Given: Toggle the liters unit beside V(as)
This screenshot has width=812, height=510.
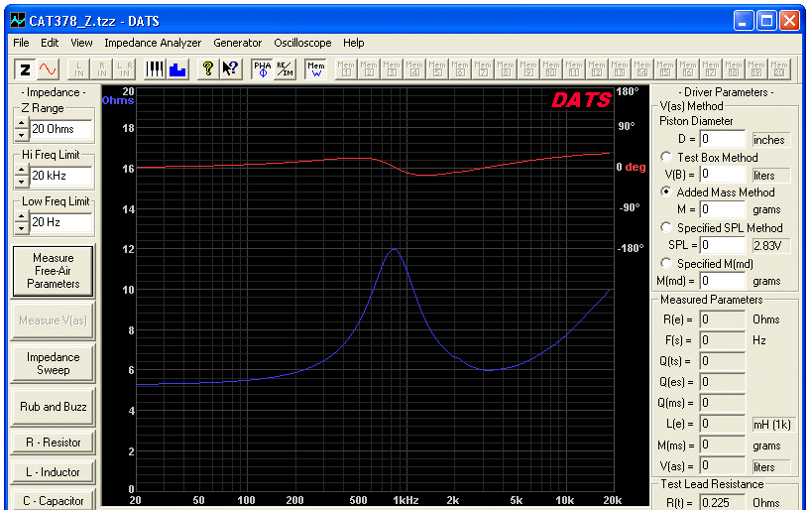Looking at the screenshot, I should pyautogui.click(x=769, y=467).
